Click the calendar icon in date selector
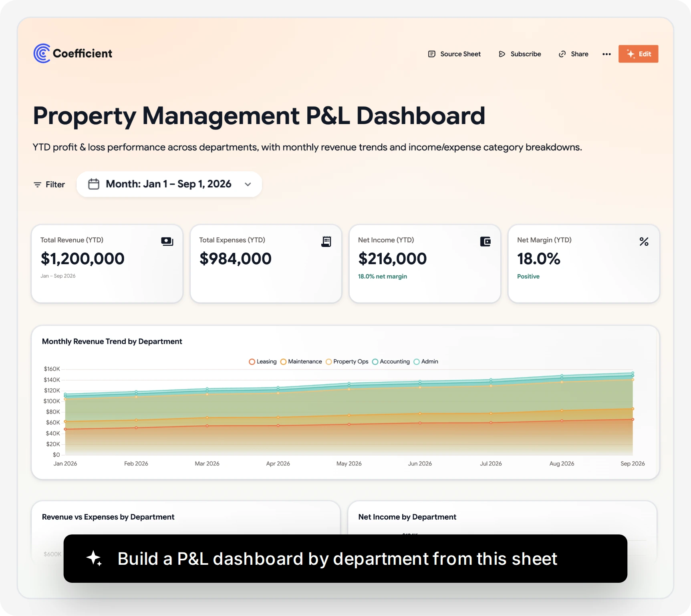This screenshot has width=691, height=616. point(94,184)
